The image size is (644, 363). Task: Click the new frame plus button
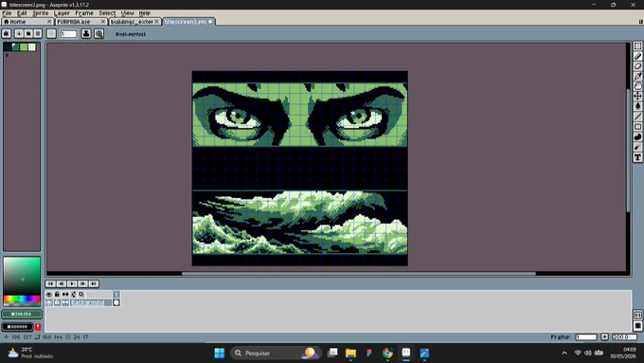[x=604, y=337]
